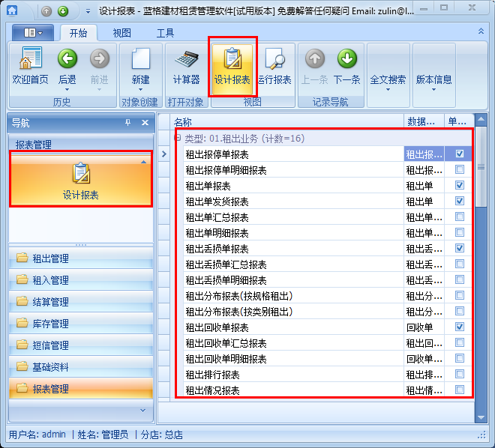The image size is (495, 448).
Task: Uncheck the 租出丢损单报表 checkbox
Action: coord(460,248)
